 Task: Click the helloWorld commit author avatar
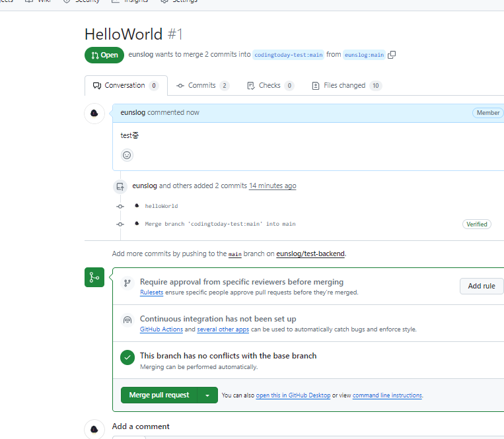[137, 205]
